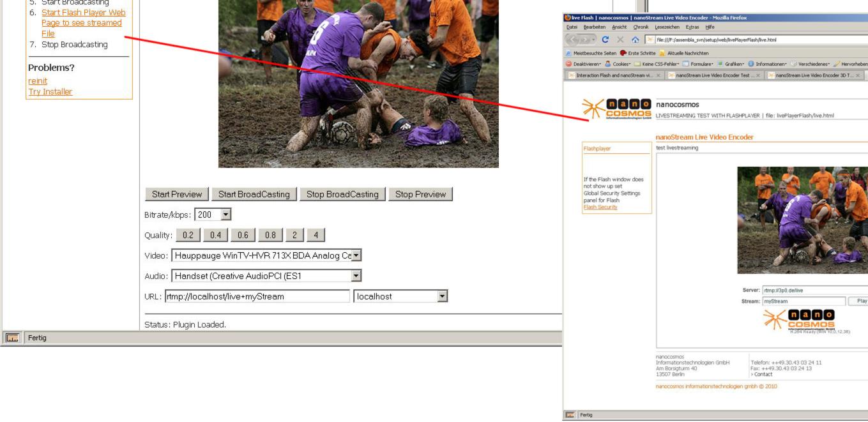Click the Meistbesuchte Seiten bookmark icon
This screenshot has height=422, width=868.
click(x=569, y=53)
